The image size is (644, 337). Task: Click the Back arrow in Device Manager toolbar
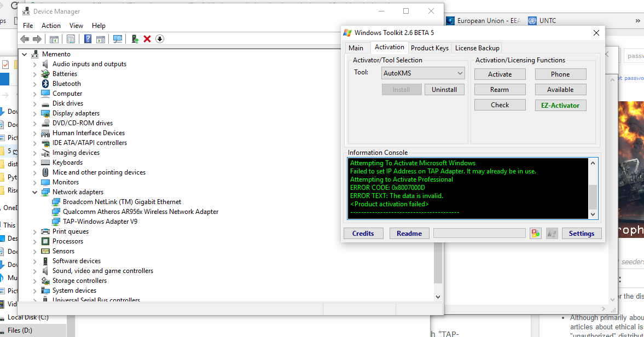(x=25, y=39)
